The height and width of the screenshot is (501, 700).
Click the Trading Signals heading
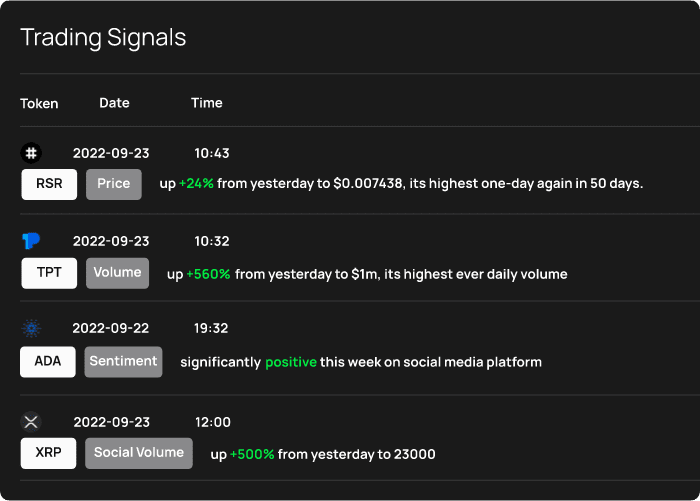[x=103, y=38]
